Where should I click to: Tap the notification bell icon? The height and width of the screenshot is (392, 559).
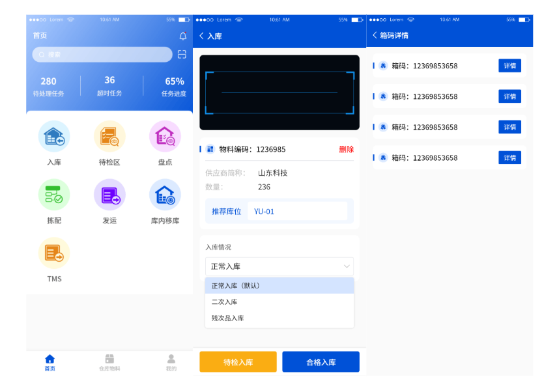point(183,36)
